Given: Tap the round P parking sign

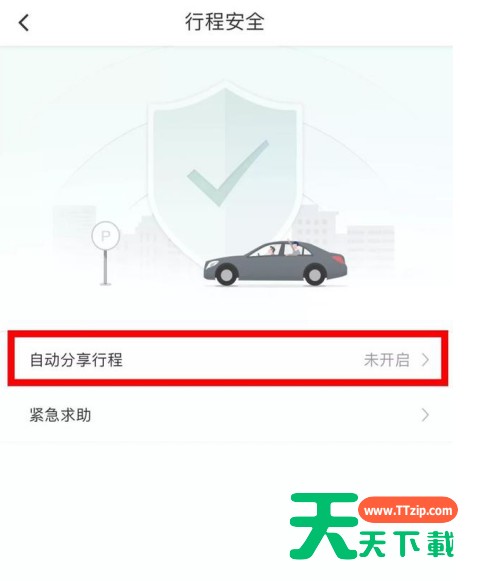Looking at the screenshot, I should [x=106, y=236].
